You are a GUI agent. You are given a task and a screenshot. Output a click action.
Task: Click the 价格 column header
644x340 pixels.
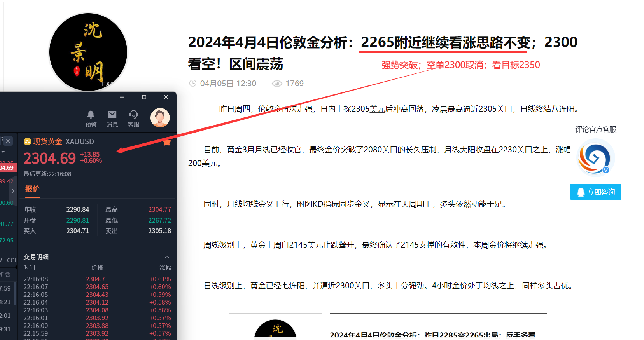click(x=97, y=267)
